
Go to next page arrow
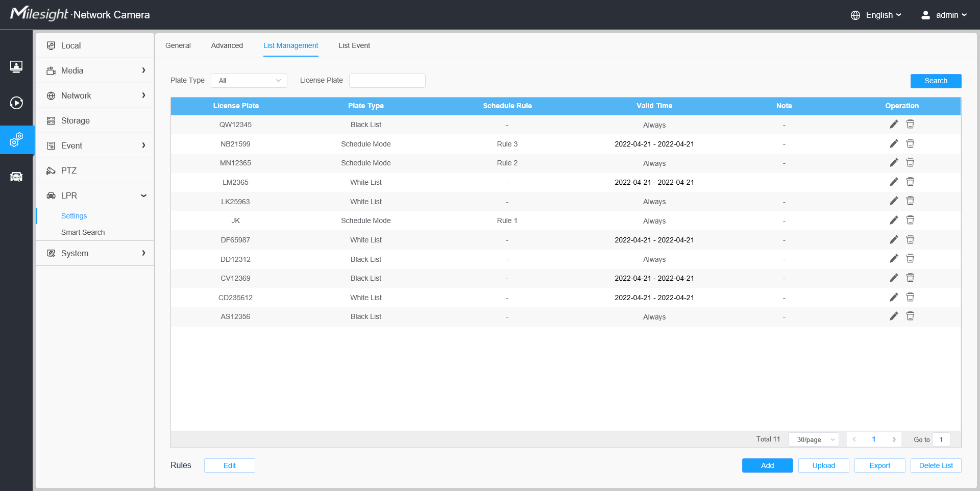[894, 439]
